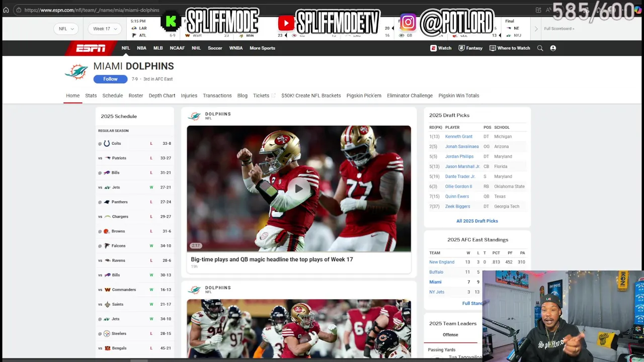The width and height of the screenshot is (644, 362).
Task: Open the NBA menu in navigation bar
Action: click(142, 48)
